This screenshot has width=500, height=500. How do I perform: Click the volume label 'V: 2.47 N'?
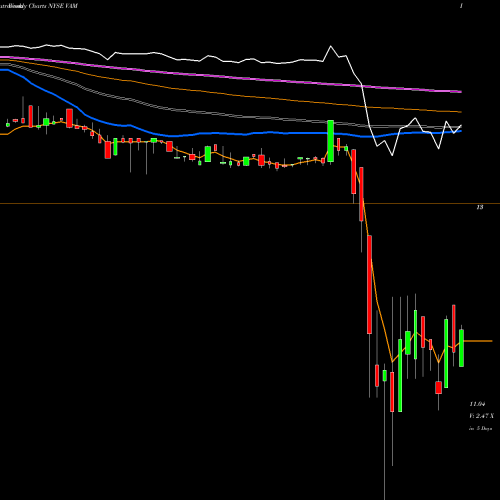click(x=481, y=416)
